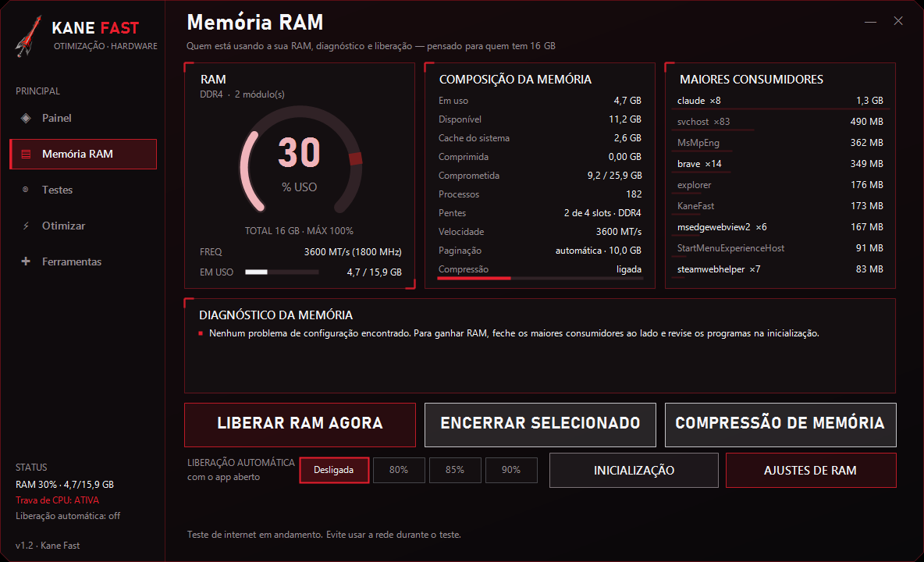The height and width of the screenshot is (562, 924).
Task: Open the Painel section
Action: (83, 119)
